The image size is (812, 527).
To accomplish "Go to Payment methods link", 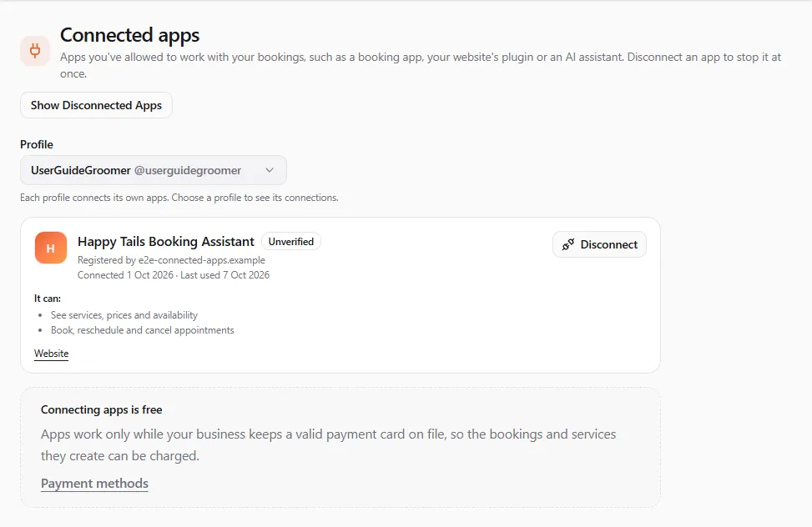I will click(95, 484).
